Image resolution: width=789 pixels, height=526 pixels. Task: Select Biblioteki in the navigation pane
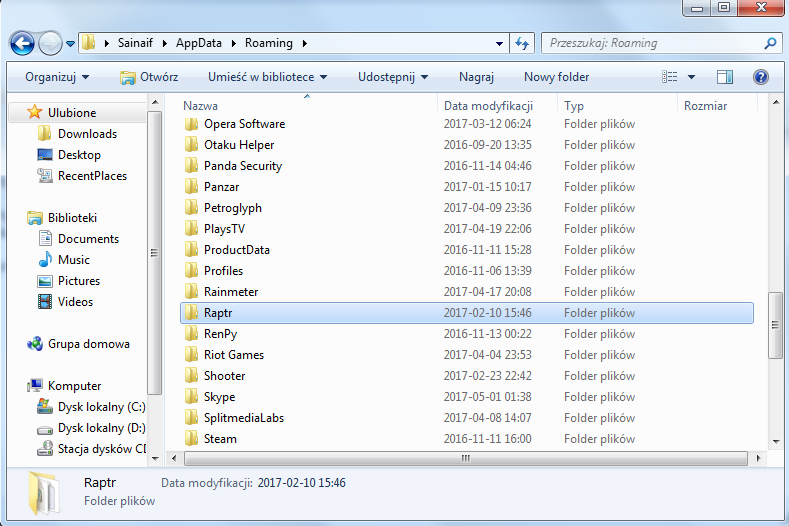click(72, 218)
